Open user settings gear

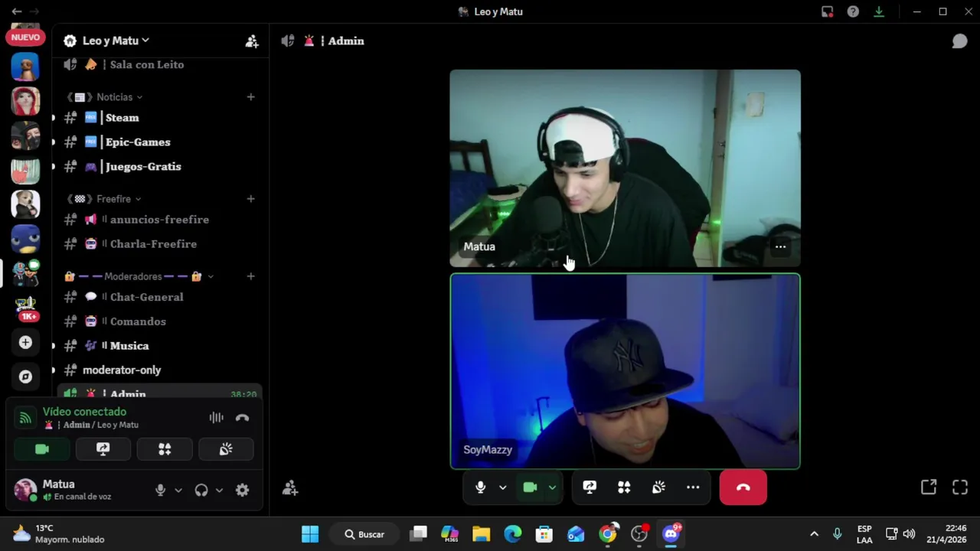[242, 491]
